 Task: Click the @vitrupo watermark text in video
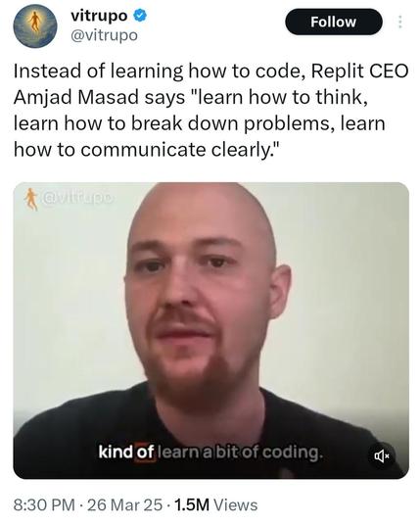click(78, 199)
